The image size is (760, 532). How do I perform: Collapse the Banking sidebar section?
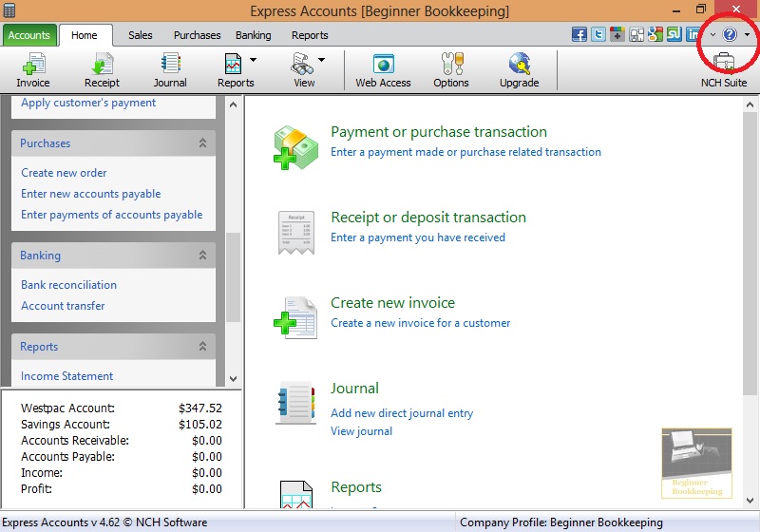pos(202,255)
